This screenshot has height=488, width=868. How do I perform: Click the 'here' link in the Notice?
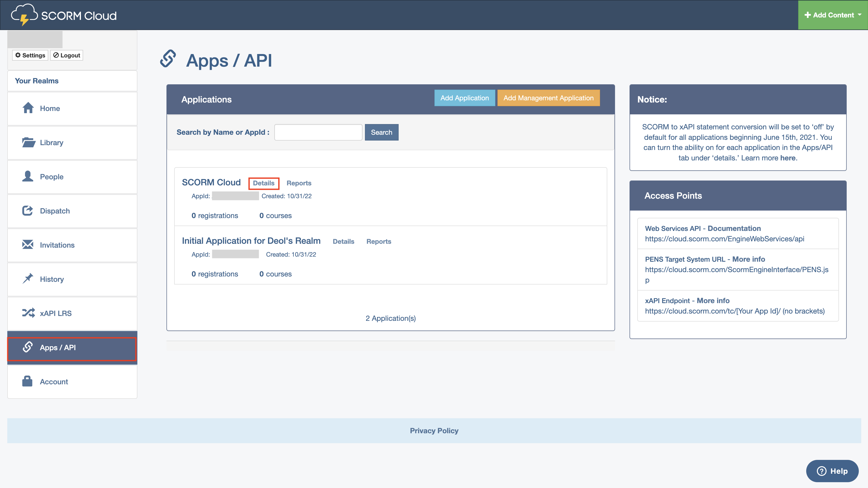coord(788,158)
